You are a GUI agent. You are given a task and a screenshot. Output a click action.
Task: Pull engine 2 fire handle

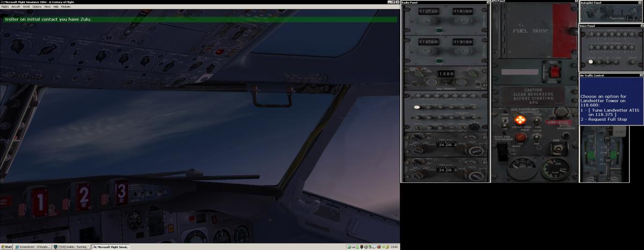83,196
